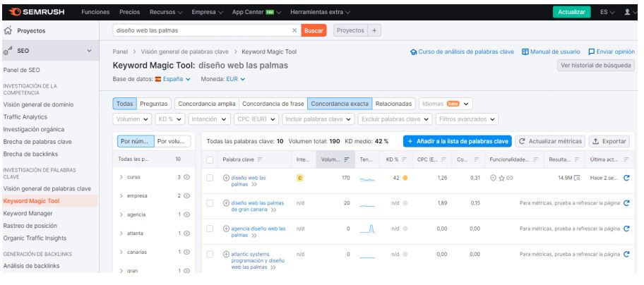Screen dimensions: 644x285
Task: Click the volume column sort icon
Action: pyautogui.click(x=347, y=159)
